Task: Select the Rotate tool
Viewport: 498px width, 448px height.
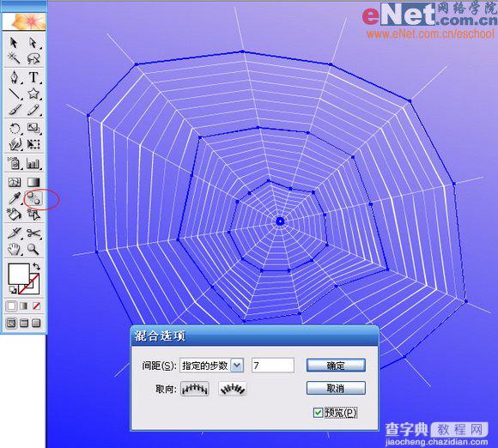Action: pos(15,129)
